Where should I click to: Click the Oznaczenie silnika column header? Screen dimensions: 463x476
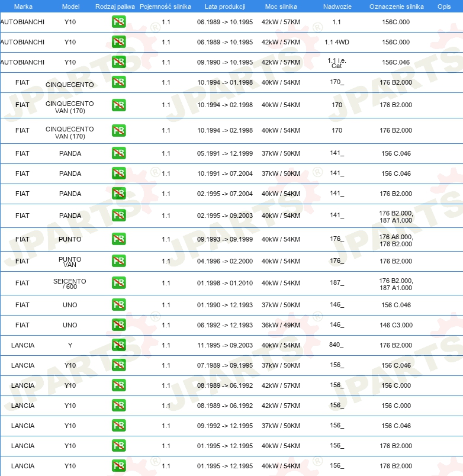tap(396, 7)
